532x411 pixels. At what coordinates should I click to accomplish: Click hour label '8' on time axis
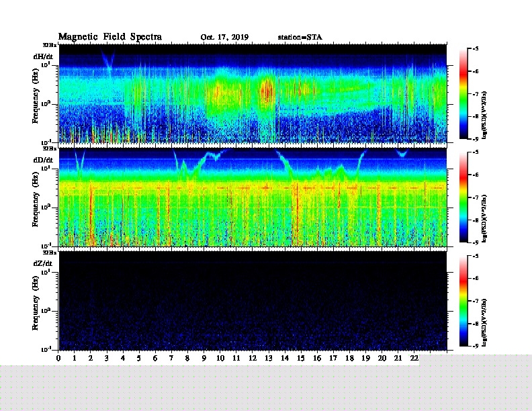point(187,358)
